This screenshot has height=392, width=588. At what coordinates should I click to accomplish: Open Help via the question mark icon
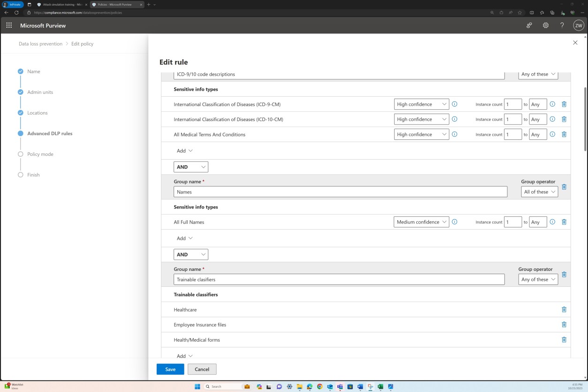562,25
